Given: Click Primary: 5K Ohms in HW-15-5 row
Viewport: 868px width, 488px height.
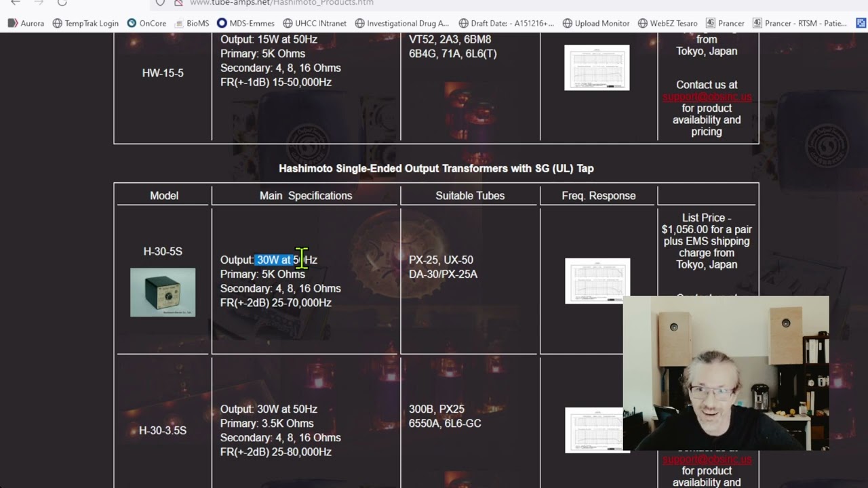Looking at the screenshot, I should (x=262, y=54).
